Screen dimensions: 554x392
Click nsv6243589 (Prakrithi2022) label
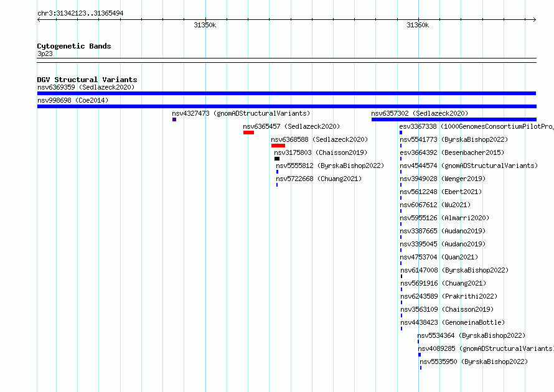[449, 296]
